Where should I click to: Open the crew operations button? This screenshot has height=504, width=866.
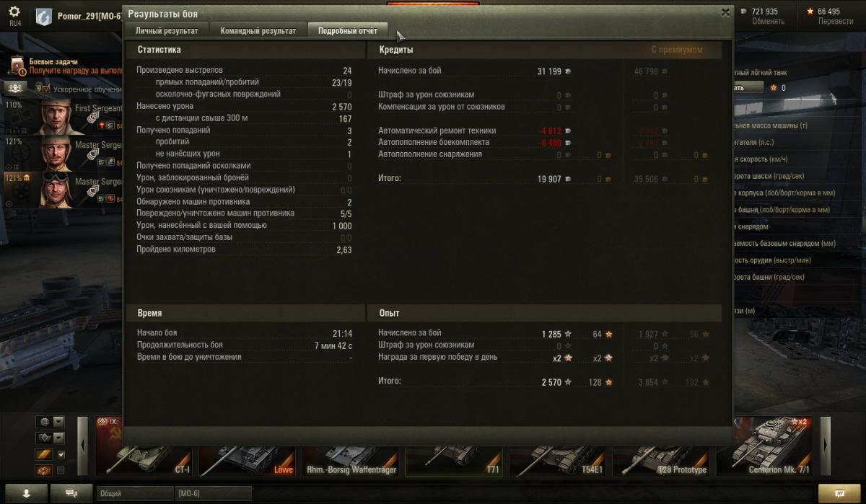coord(16,88)
